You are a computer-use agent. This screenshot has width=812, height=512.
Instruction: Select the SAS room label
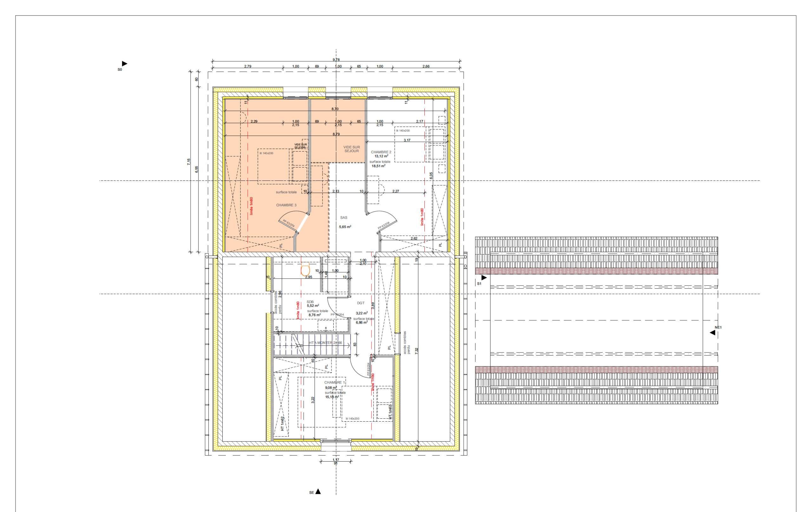pyautogui.click(x=344, y=218)
